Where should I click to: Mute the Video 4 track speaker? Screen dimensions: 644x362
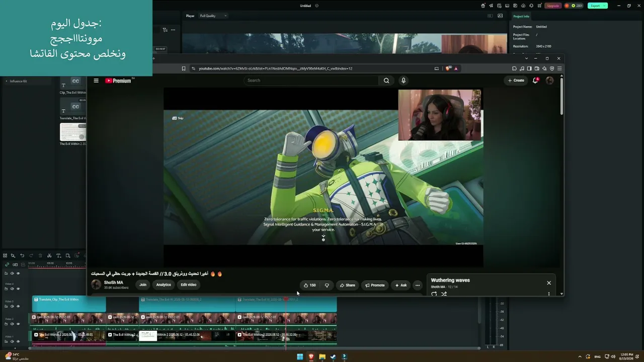(x=12, y=289)
